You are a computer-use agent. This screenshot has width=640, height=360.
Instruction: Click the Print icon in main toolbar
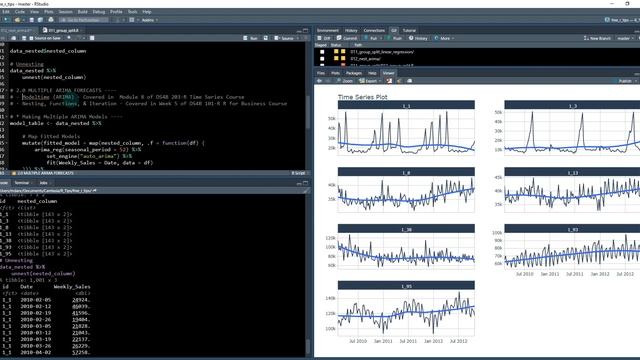click(51, 20)
